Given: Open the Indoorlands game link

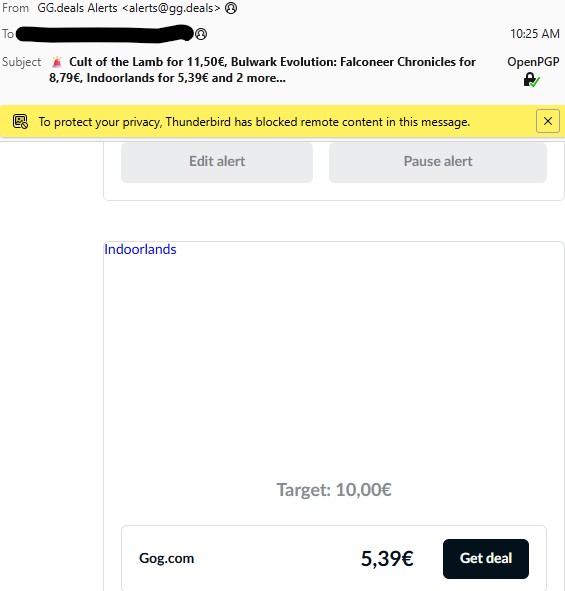Looking at the screenshot, I should (140, 250).
